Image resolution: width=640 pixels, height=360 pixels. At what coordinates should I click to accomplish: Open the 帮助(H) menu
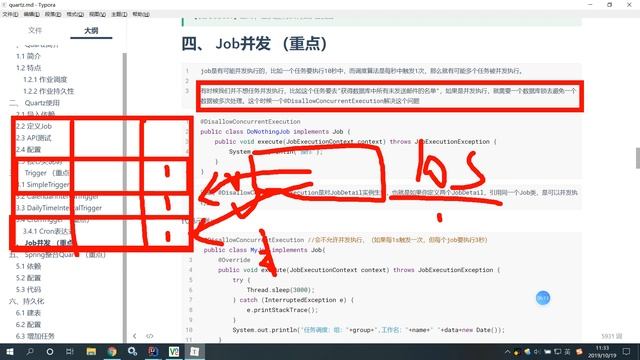[141, 14]
